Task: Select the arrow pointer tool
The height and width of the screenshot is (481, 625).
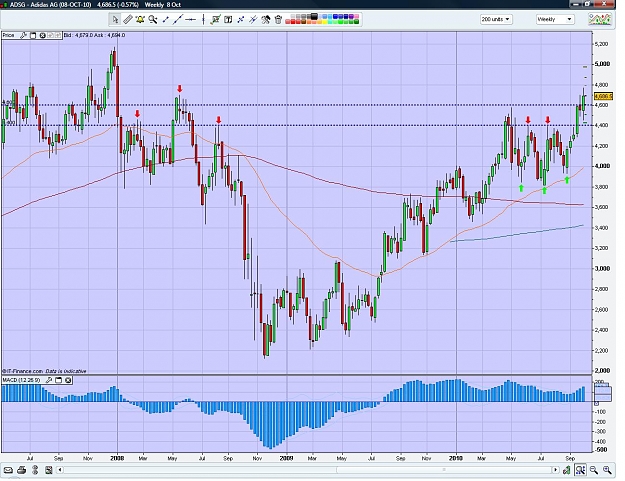Action: (115, 19)
